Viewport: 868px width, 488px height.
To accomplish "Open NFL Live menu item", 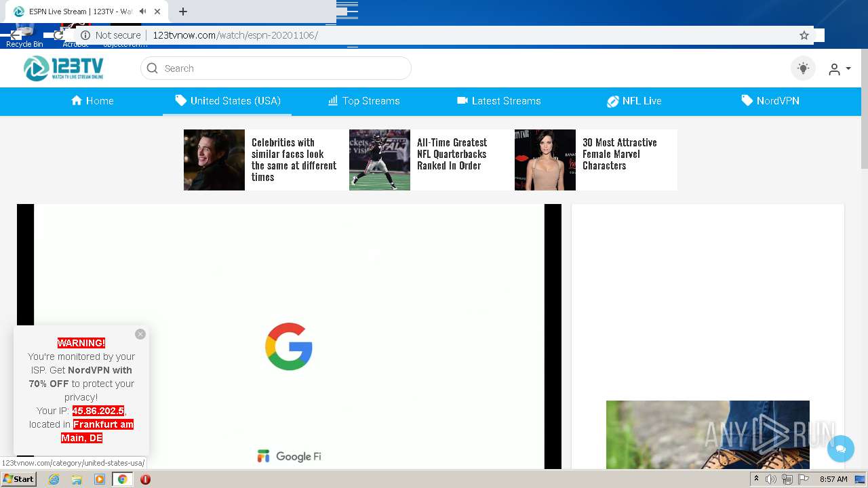I will point(634,101).
